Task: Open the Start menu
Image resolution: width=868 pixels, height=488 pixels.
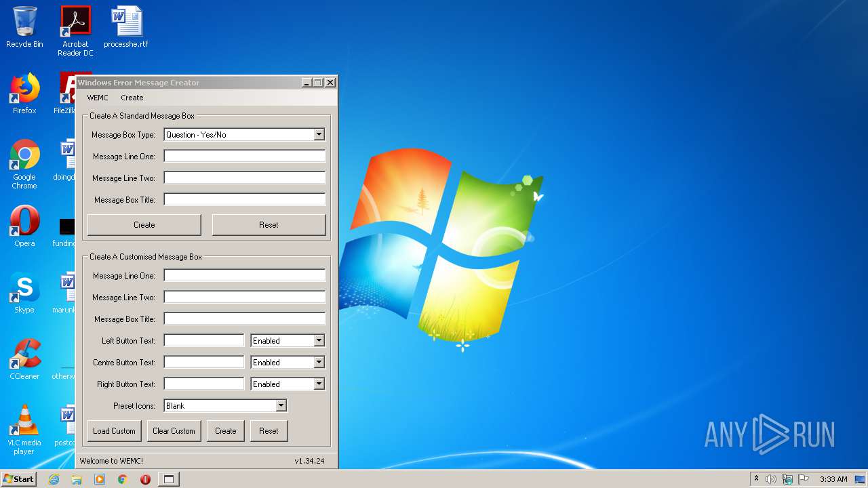Action: click(18, 479)
